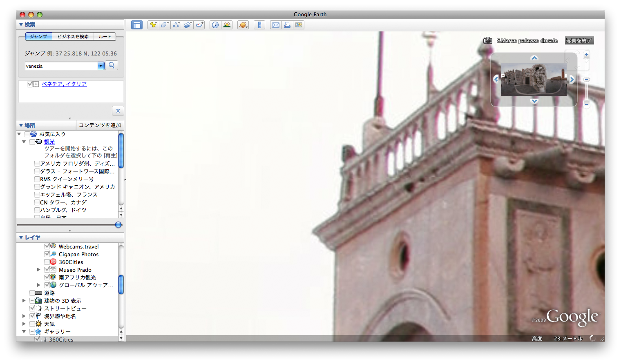The width and height of the screenshot is (621, 364).
Task: Switch to the ルート tab
Action: tap(105, 36)
